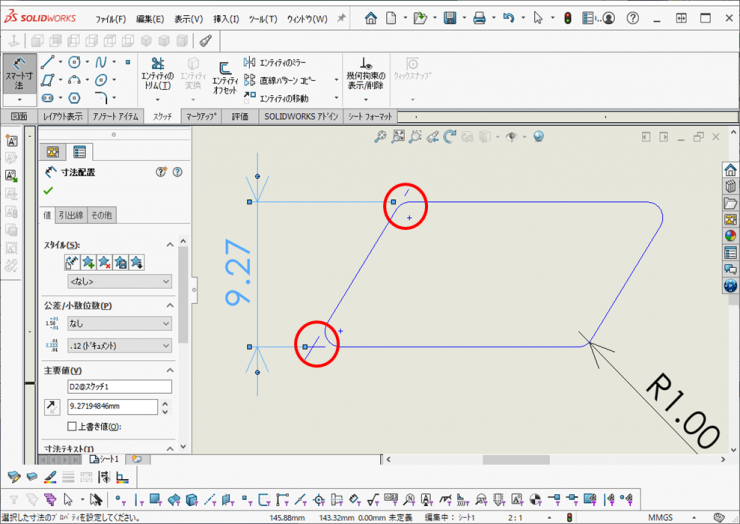Click the horizontal scrollbar thumb below viewport

coord(516,459)
